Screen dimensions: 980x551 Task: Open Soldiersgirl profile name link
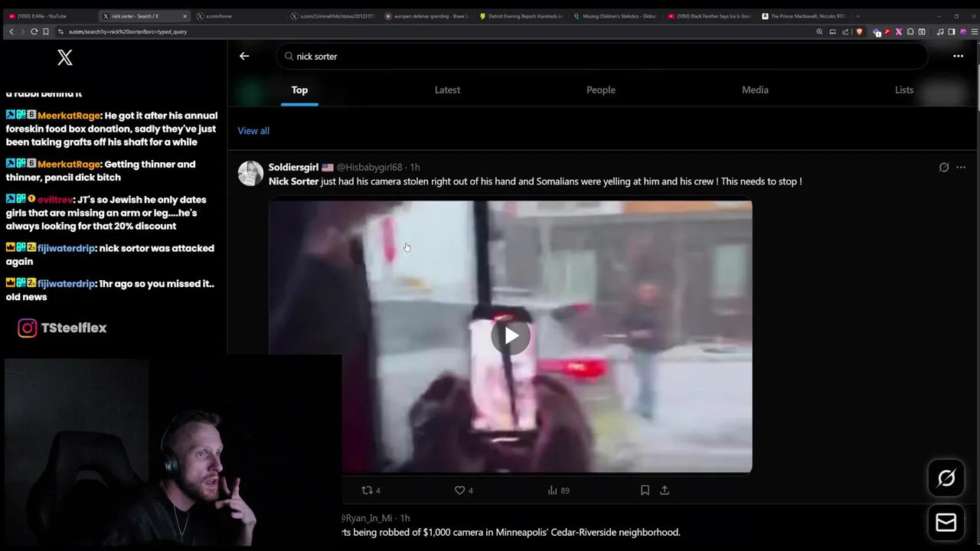pos(293,167)
